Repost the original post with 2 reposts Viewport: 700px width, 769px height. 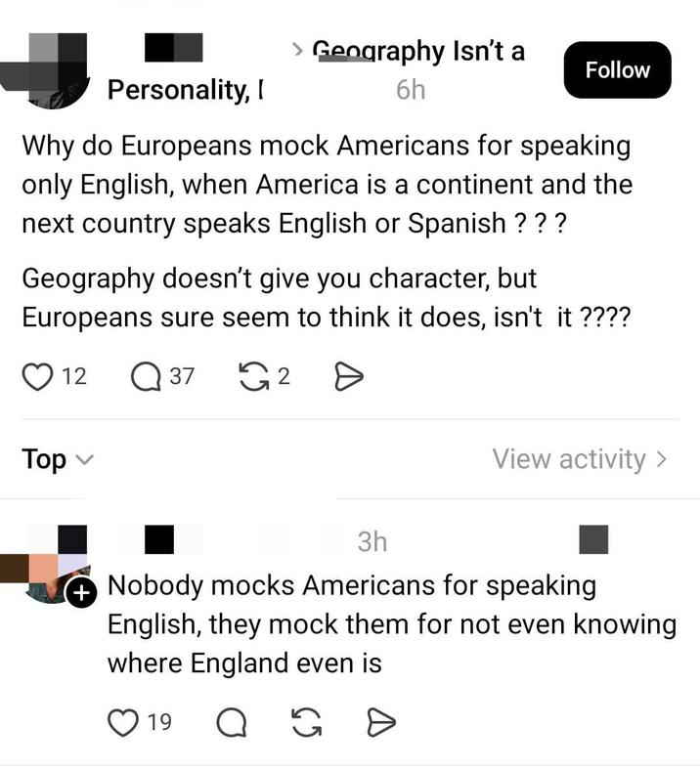[x=253, y=377]
